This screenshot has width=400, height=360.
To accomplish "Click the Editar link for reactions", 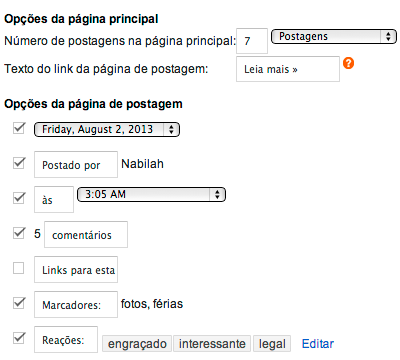I will 318,344.
